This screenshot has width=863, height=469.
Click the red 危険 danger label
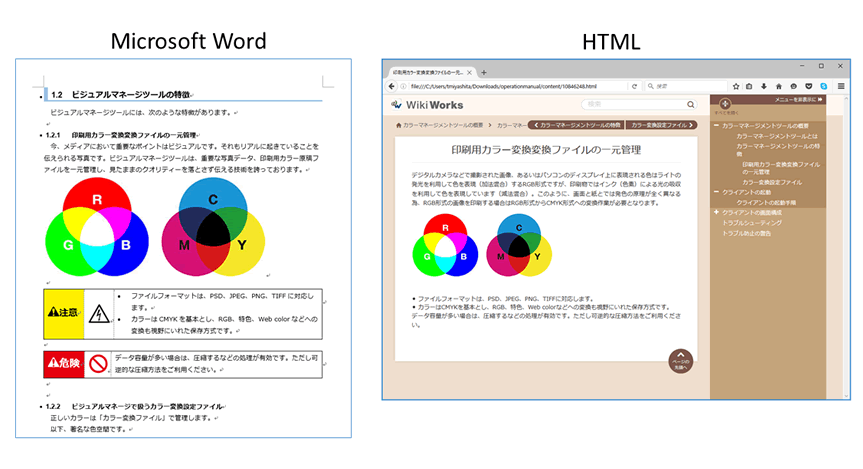[x=64, y=364]
